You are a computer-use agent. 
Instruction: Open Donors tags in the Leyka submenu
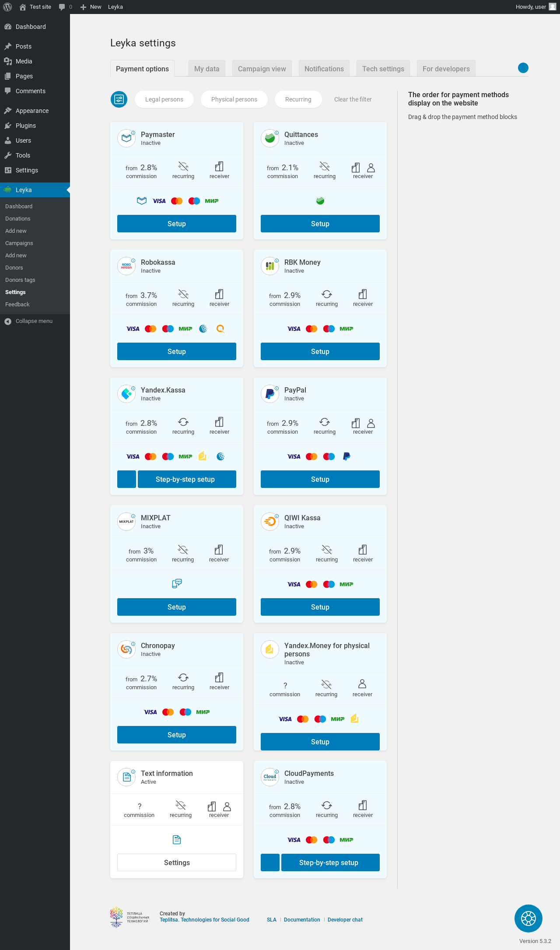35,280
